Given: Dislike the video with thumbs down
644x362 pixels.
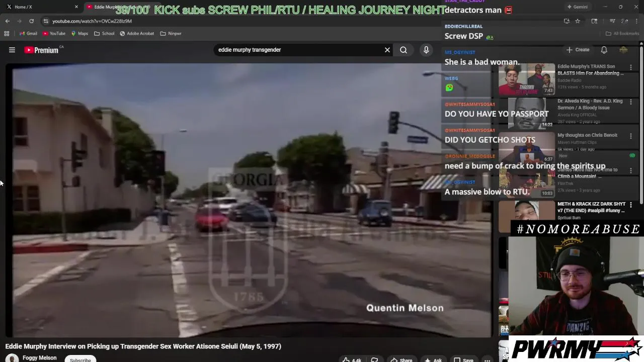Looking at the screenshot, I should coord(374,360).
